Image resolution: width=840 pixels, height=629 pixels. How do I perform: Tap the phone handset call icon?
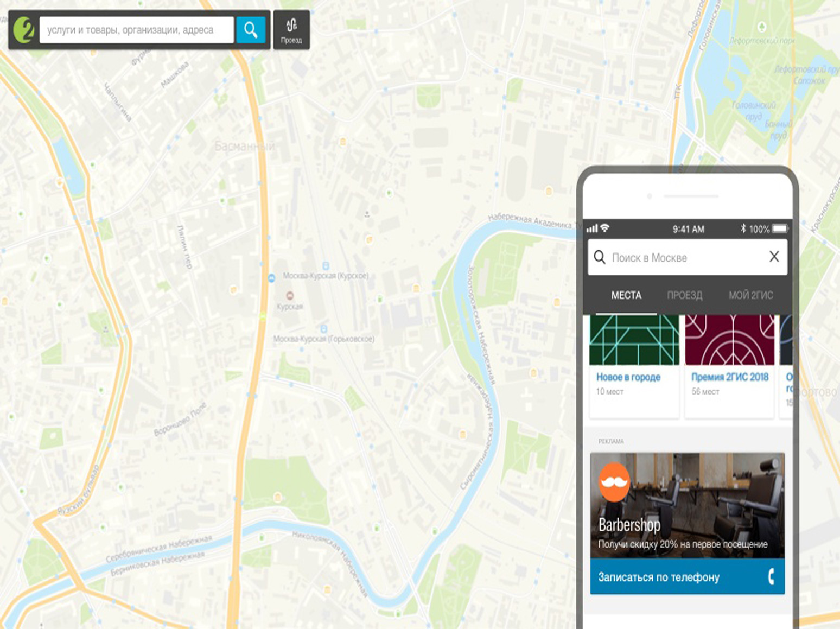point(771,576)
